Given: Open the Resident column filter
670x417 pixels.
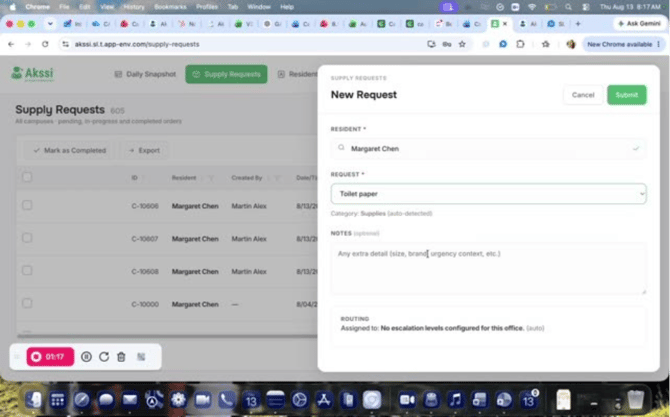Looking at the screenshot, I should [211, 178].
